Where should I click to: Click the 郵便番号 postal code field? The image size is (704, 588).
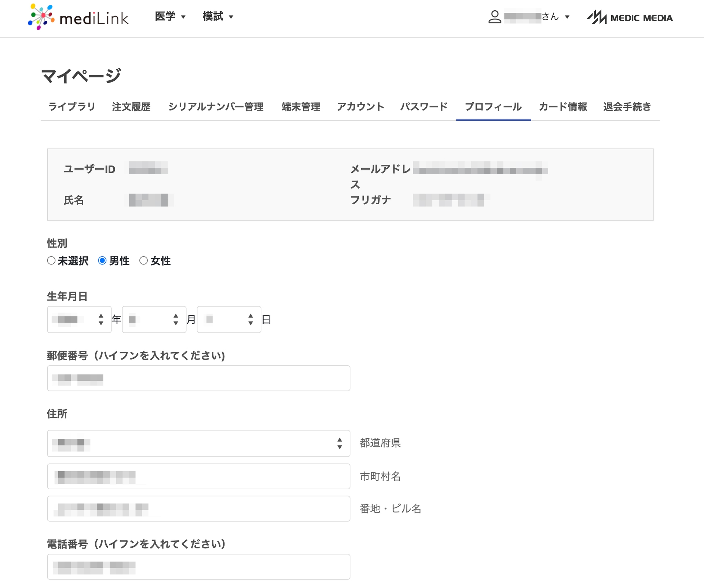point(198,378)
